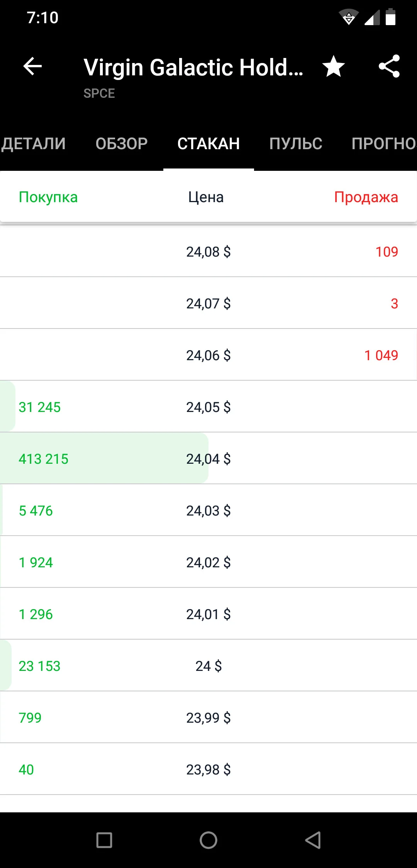Select the 31 245 bid row
Viewport: 417px width, 868px height.
(x=208, y=407)
